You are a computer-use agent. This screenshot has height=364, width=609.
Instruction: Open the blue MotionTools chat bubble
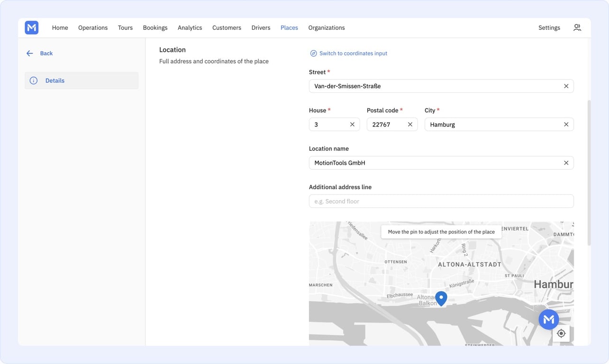click(548, 319)
